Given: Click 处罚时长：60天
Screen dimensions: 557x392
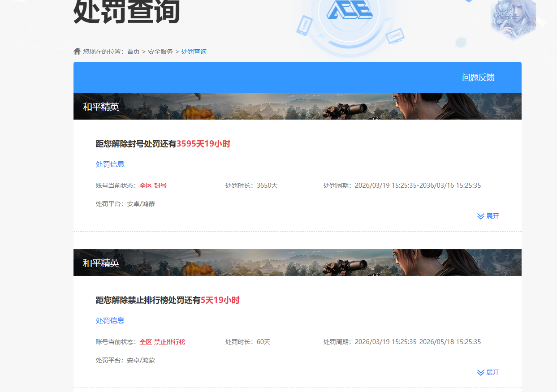Looking at the screenshot, I should [x=248, y=342].
